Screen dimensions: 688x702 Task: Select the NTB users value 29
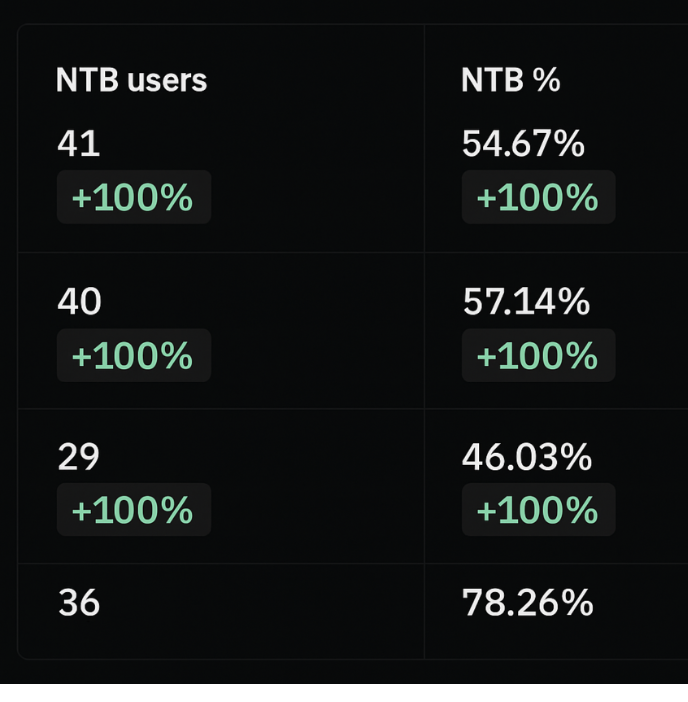(x=78, y=457)
